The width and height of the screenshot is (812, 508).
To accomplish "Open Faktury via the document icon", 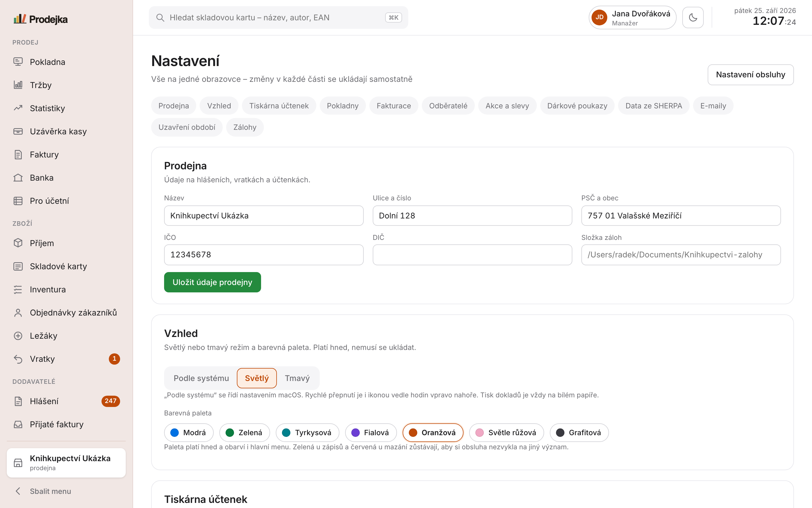I will pos(18,155).
